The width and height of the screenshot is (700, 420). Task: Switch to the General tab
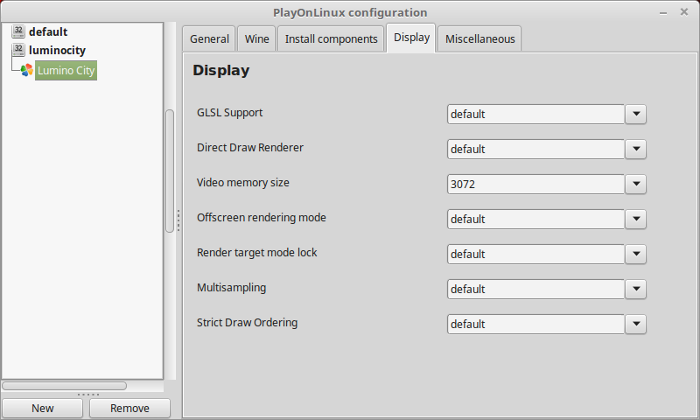click(209, 39)
